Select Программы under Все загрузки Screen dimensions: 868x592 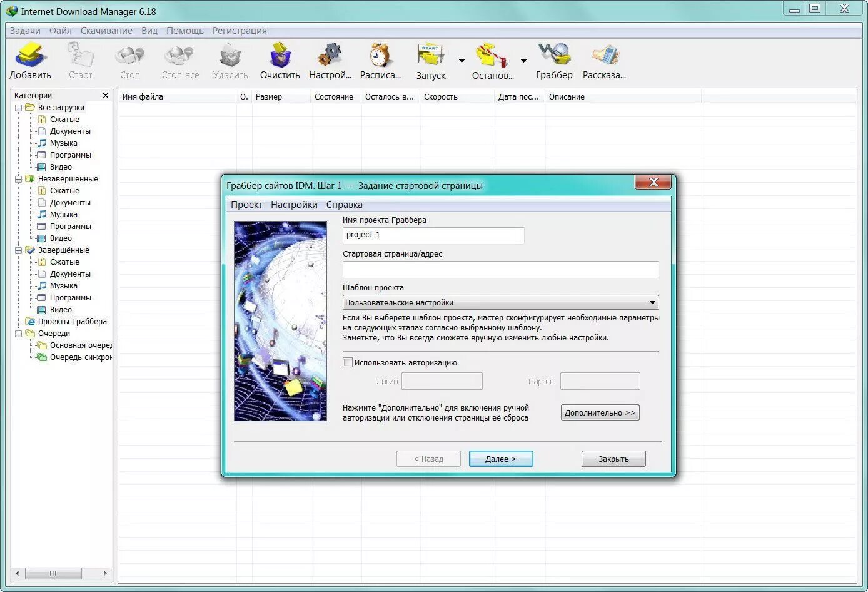click(71, 155)
